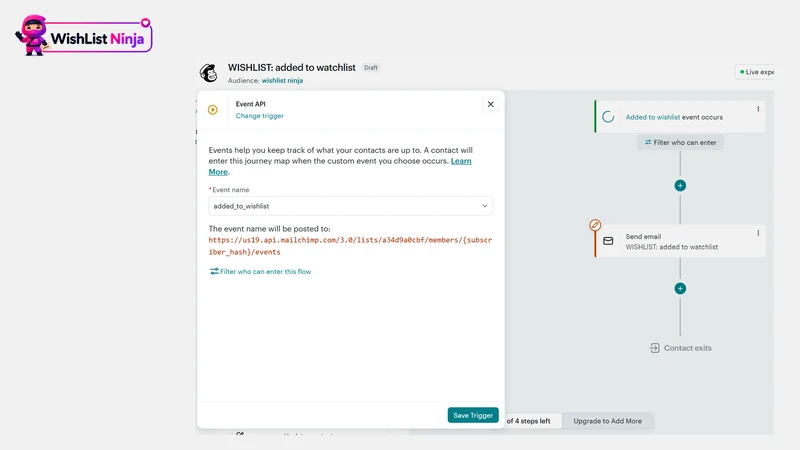Screen dimensions: 800x450
Task: Click Upgrade to Add More button
Action: point(608,421)
